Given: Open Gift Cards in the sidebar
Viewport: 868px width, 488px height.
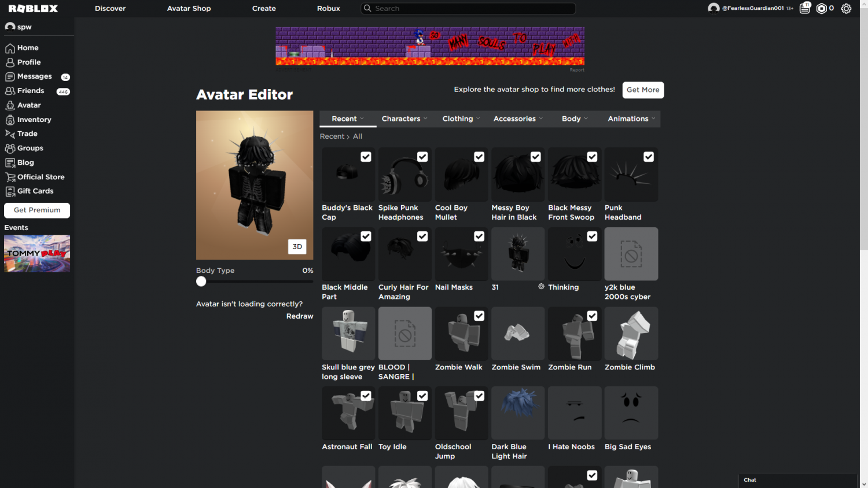Looking at the screenshot, I should click(35, 191).
